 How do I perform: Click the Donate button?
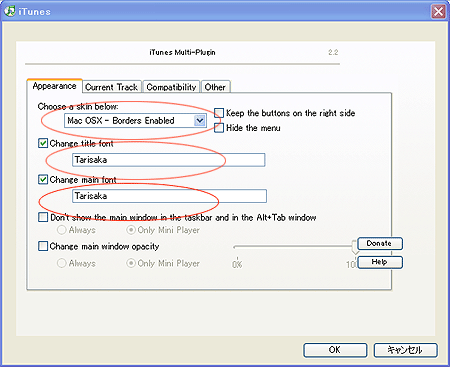point(380,243)
